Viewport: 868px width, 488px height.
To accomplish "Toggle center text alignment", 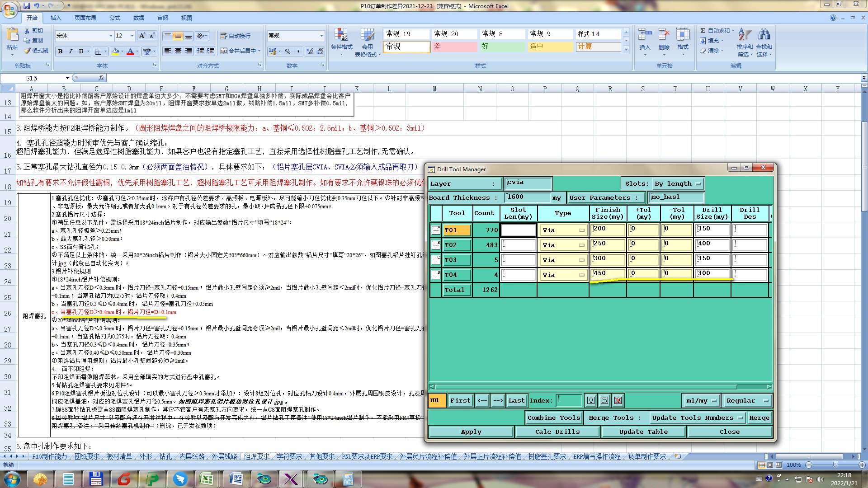I will click(x=178, y=51).
